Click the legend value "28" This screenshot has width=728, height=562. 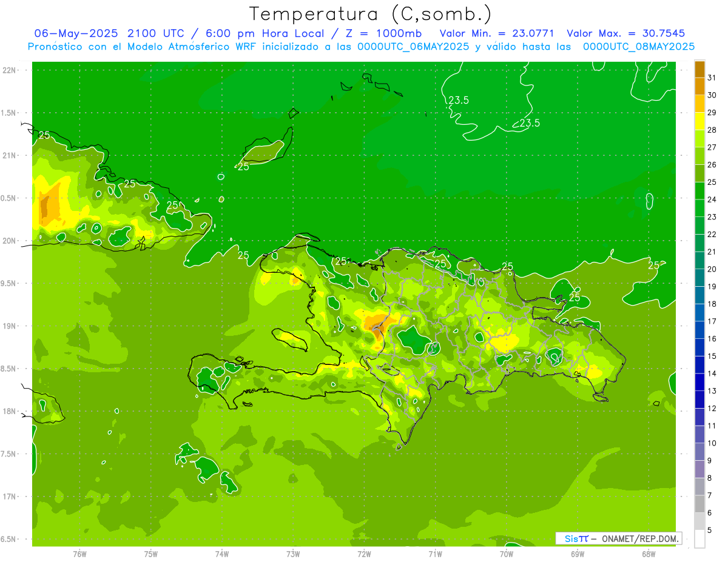(x=712, y=130)
